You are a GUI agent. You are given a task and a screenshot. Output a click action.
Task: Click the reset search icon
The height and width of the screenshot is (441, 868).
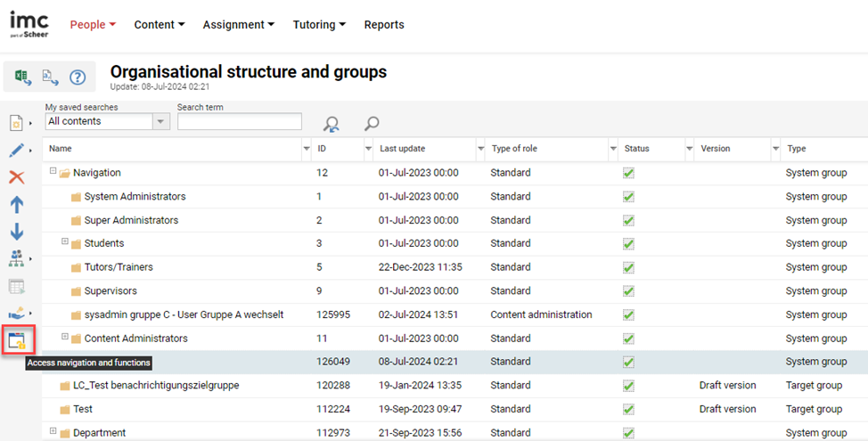tap(331, 125)
